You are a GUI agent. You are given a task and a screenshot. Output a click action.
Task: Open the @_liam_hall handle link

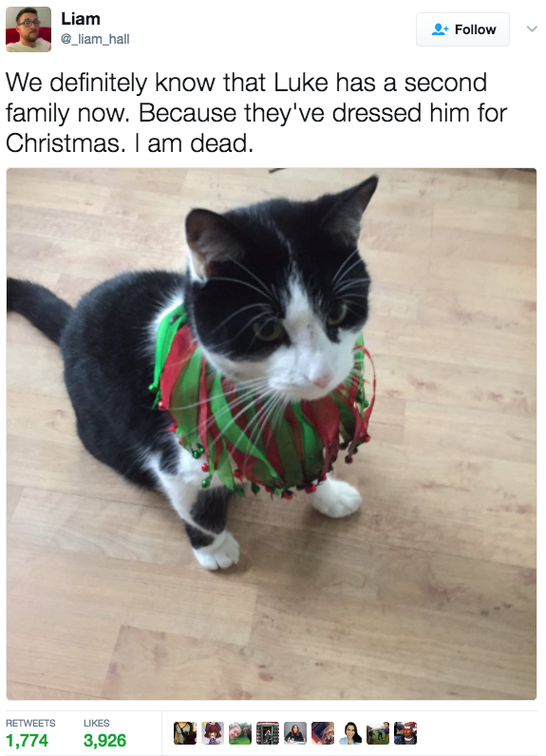[x=95, y=39]
